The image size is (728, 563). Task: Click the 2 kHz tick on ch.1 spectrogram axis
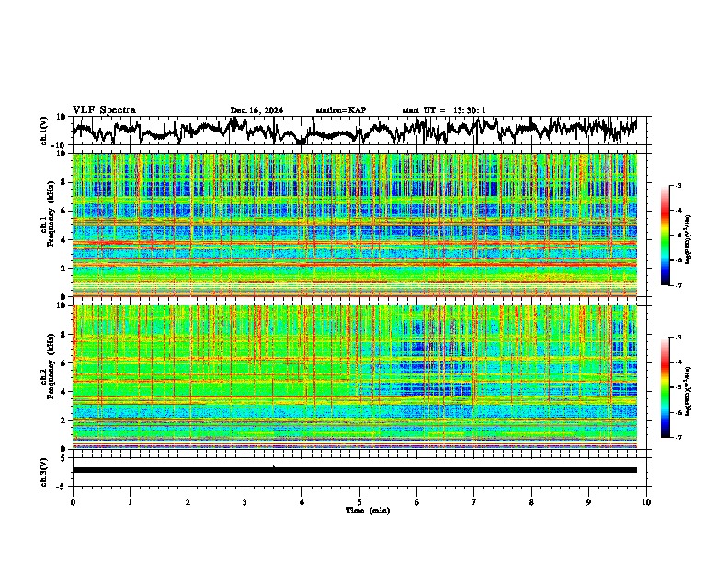(63, 268)
